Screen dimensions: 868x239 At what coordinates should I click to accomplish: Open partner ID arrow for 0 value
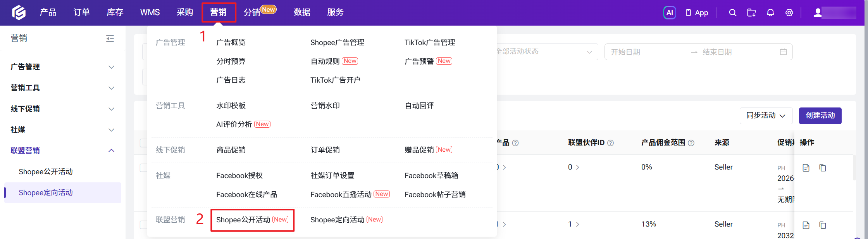click(x=578, y=167)
